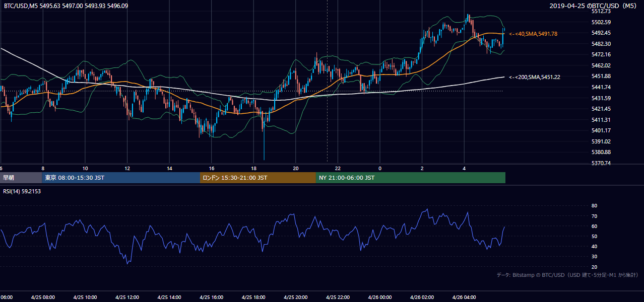Click hour tick 18 under the price chart

[253, 168]
